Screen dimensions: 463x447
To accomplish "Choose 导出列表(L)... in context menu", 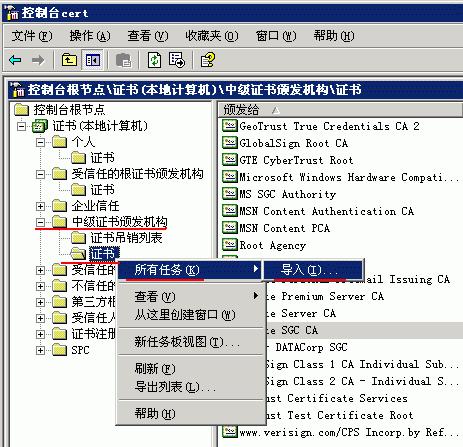I will tap(191, 386).
